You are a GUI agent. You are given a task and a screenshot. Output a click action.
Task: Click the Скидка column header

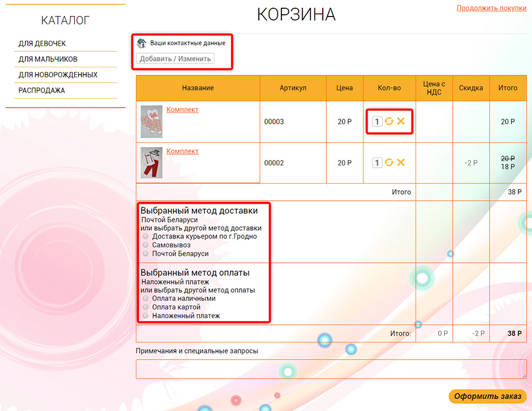point(471,88)
